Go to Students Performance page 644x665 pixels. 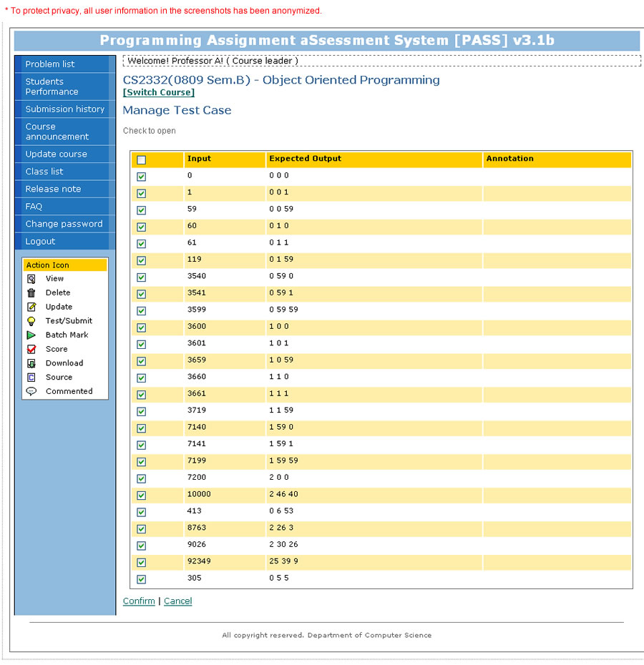pyautogui.click(x=52, y=87)
